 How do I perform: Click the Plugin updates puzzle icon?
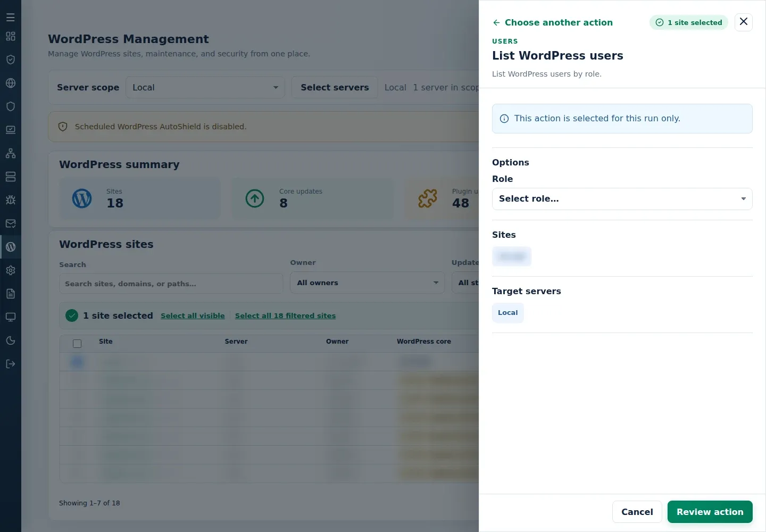point(428,198)
